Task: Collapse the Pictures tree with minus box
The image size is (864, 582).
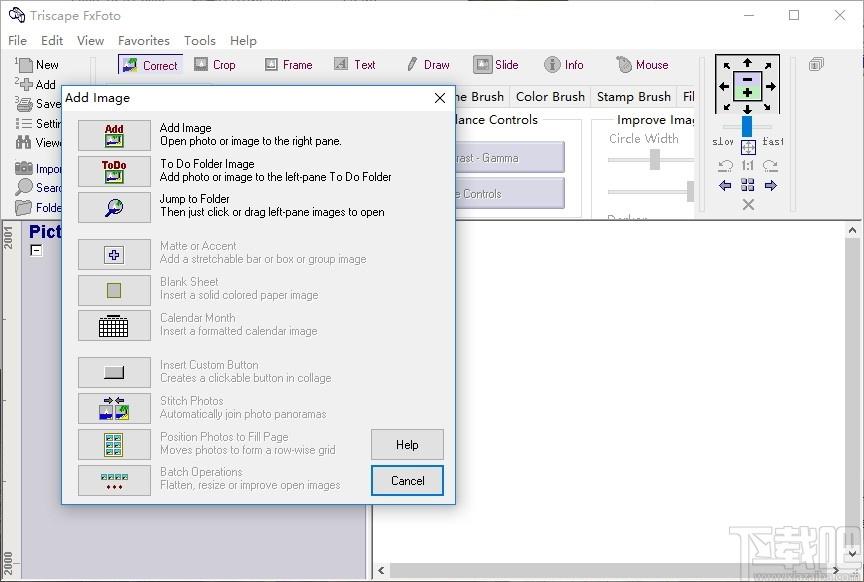Action: tap(36, 250)
